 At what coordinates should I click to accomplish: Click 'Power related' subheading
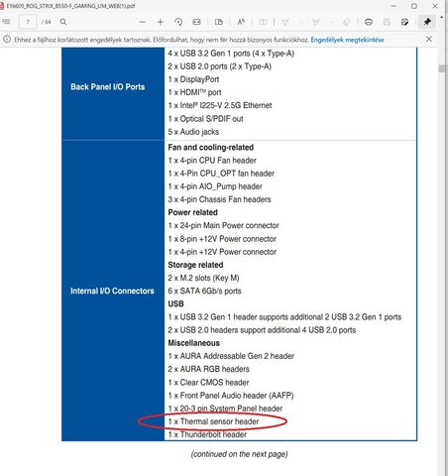click(192, 212)
